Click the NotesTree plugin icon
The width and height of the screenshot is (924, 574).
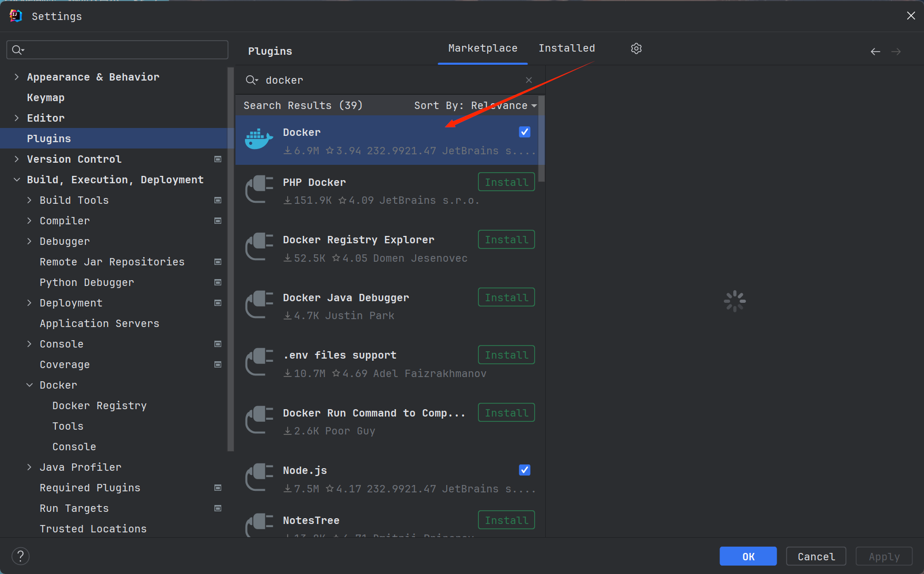259,526
